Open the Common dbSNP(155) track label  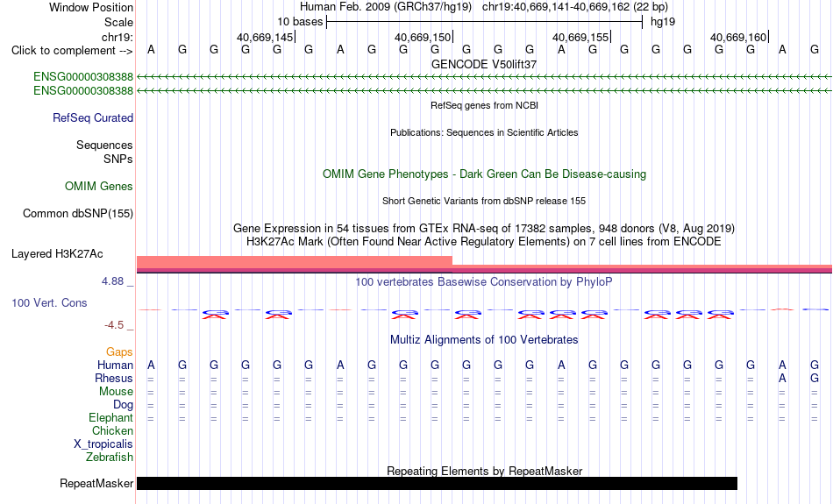tap(78, 214)
